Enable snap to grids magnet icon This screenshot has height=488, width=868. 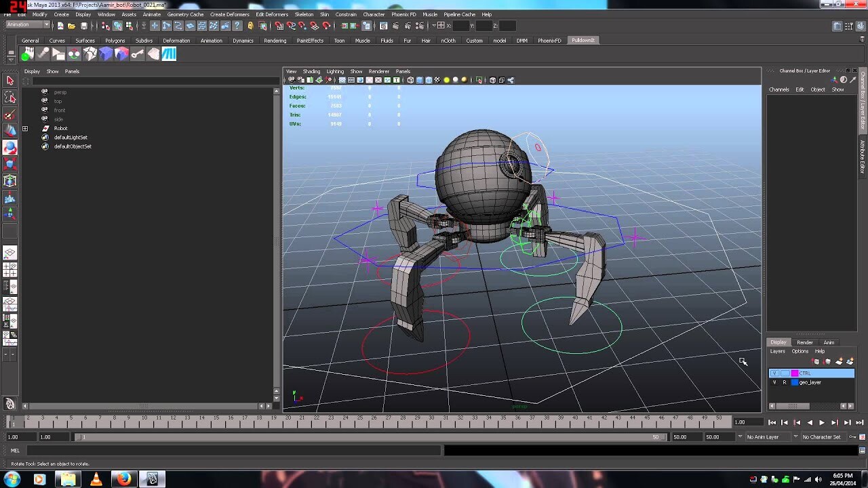click(x=279, y=26)
